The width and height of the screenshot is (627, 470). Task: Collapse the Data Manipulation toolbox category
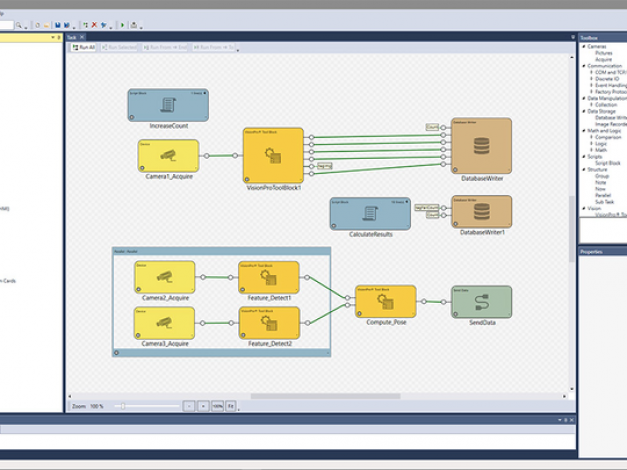[x=584, y=98]
